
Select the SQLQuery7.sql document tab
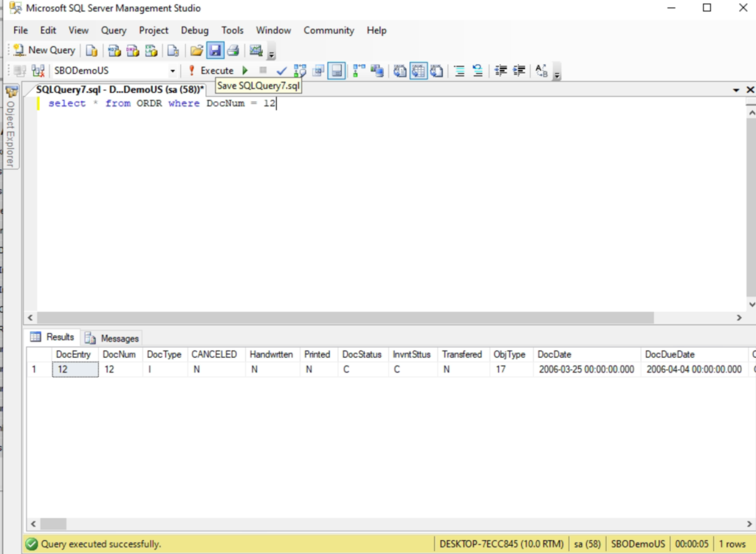pos(120,89)
